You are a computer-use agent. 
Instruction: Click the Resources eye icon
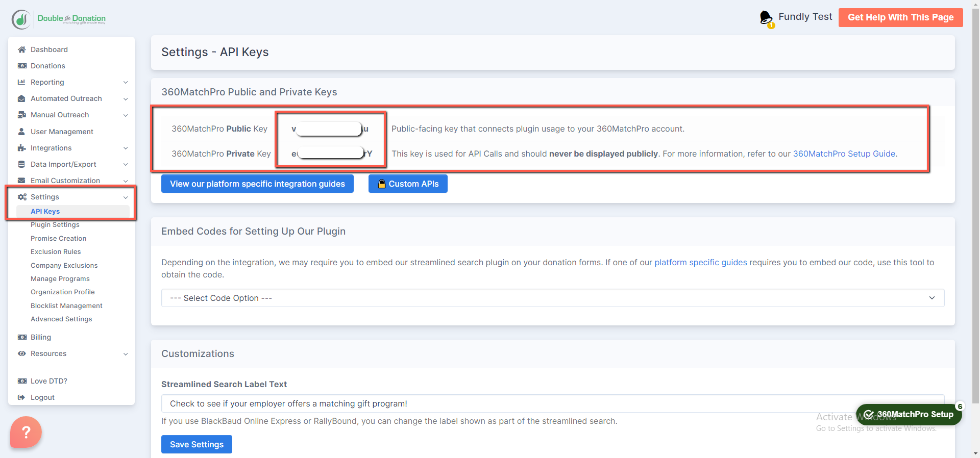point(21,353)
